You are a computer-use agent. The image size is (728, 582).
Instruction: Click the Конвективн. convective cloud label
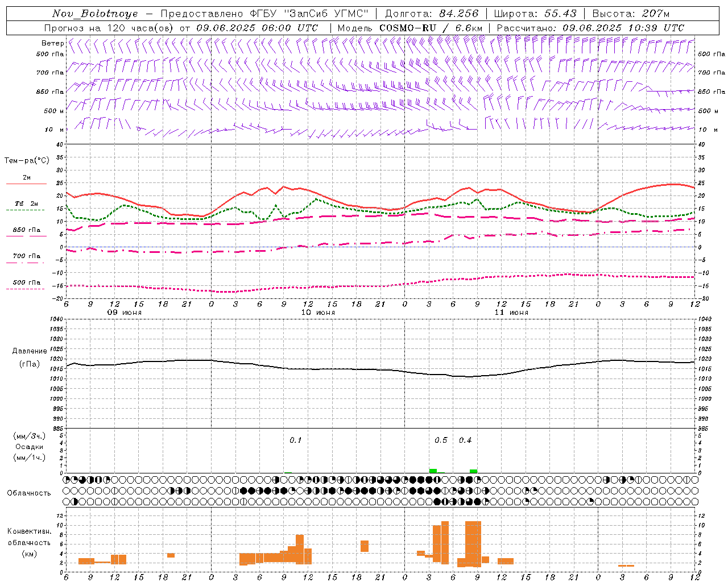point(29,531)
